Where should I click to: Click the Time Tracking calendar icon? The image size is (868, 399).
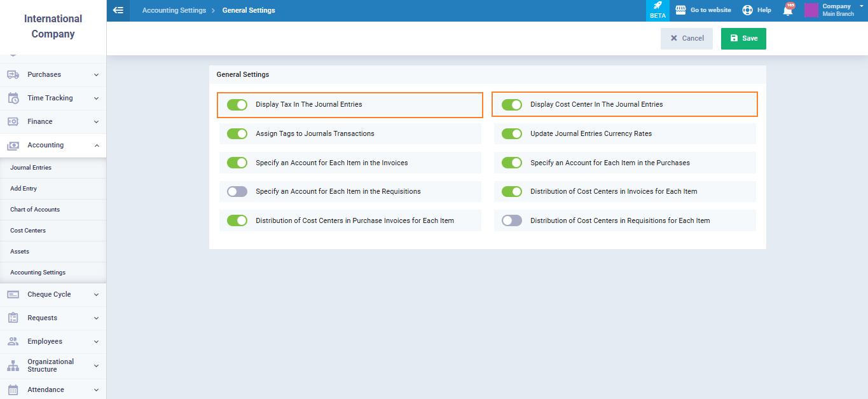13,98
